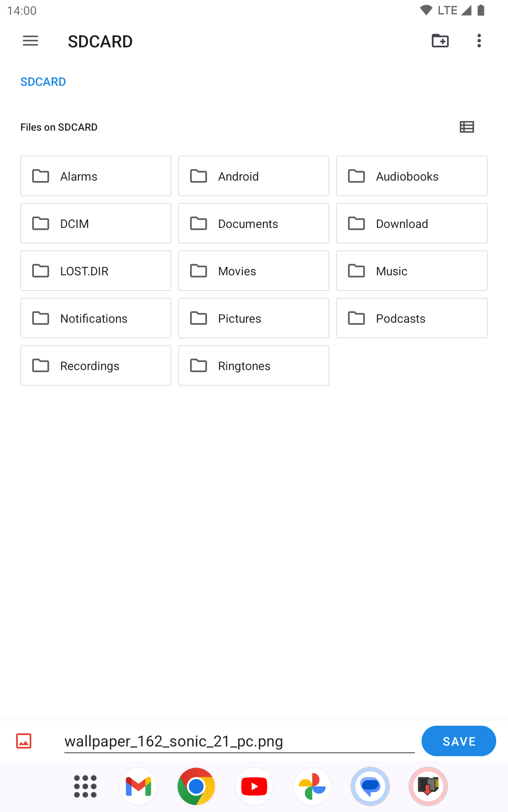
Task: Open the app drawer grid icon
Action: pyautogui.click(x=85, y=787)
